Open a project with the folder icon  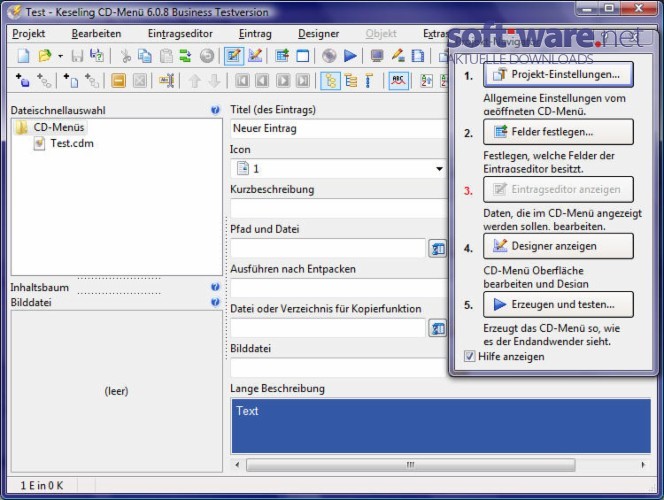click(44, 55)
